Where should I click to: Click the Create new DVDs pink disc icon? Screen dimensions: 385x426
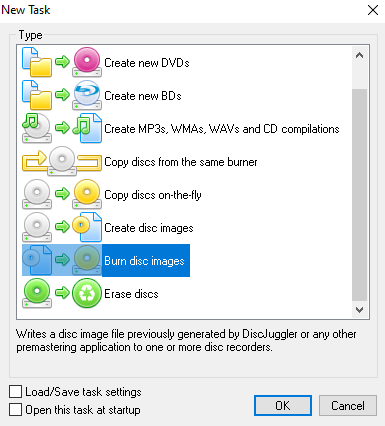click(x=87, y=62)
